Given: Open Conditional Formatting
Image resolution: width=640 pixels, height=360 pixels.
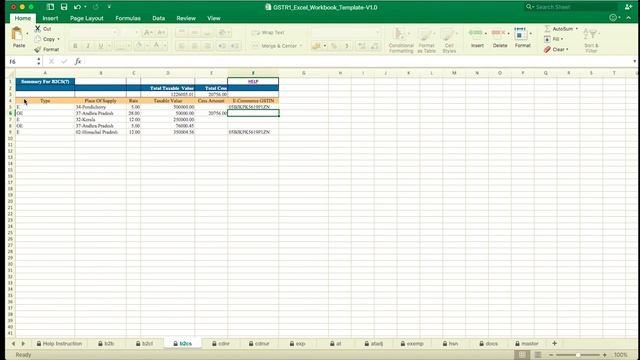Looking at the screenshot, I should pos(401,40).
